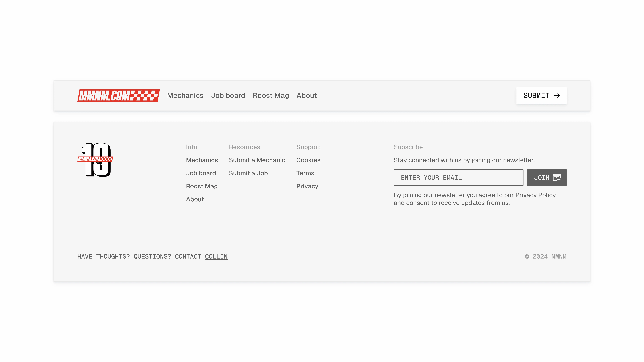This screenshot has width=644, height=362.
Task: Click the underlined COLLIN contact link
Action: (216, 257)
